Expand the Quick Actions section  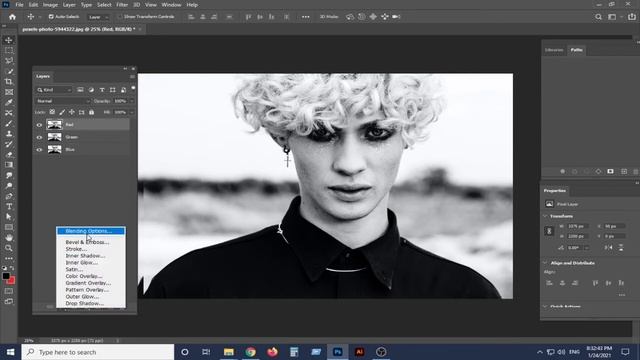[545, 306]
